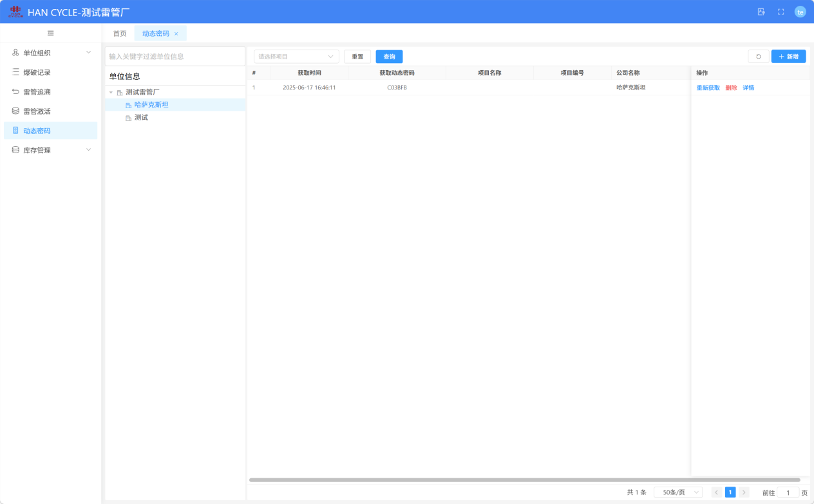Screen dimensions: 814x504
Task: Select 动态密码 menu item
Action: (50, 131)
